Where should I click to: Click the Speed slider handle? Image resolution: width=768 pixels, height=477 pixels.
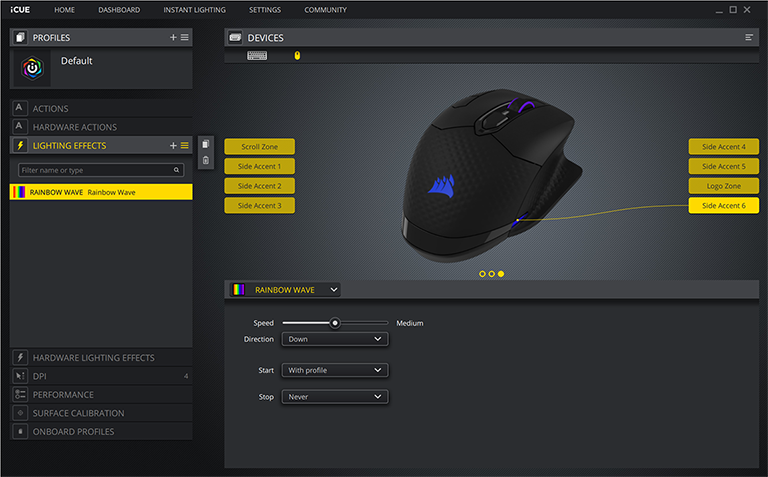click(x=335, y=323)
